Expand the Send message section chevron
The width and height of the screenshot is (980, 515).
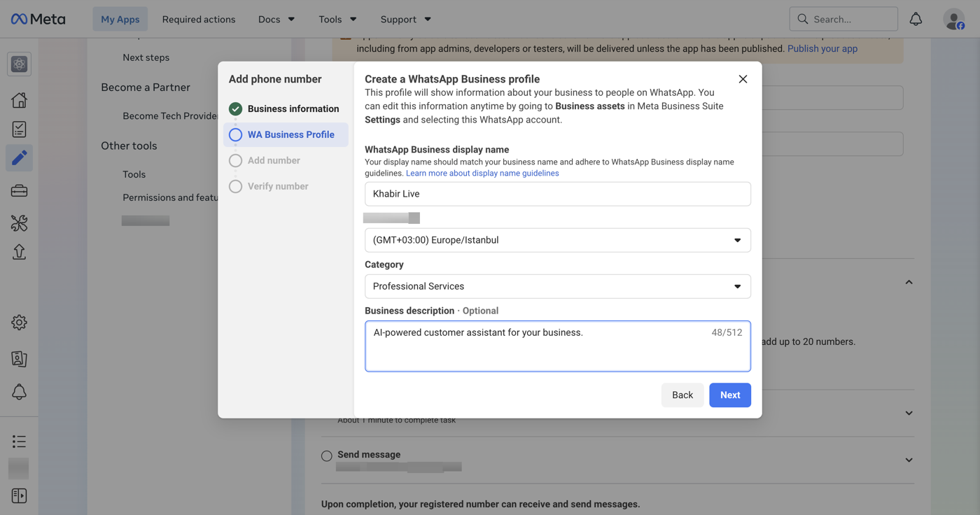(x=909, y=460)
